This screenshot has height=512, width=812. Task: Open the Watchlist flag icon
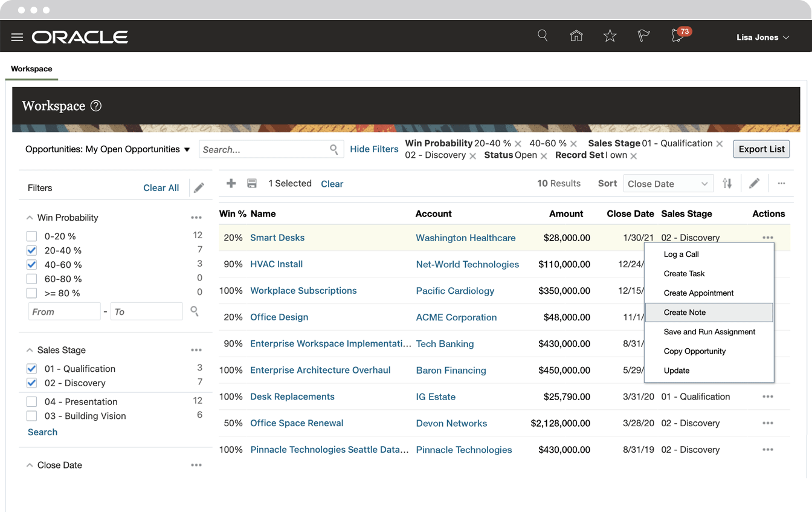pos(643,36)
